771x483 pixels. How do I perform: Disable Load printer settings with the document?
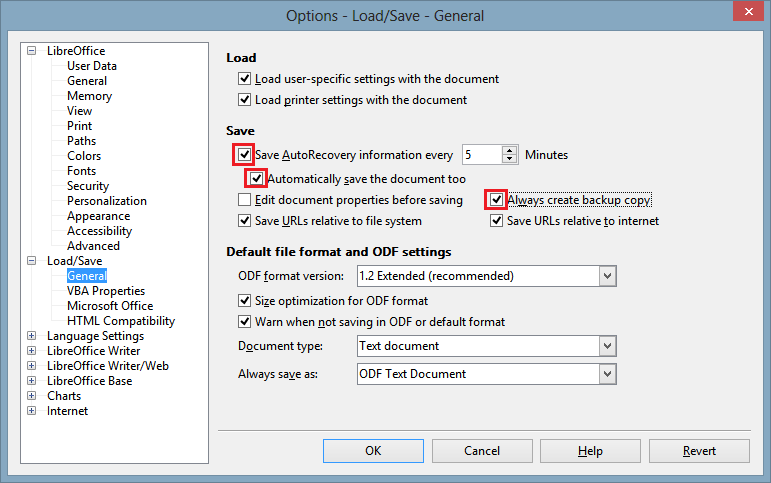(x=244, y=100)
